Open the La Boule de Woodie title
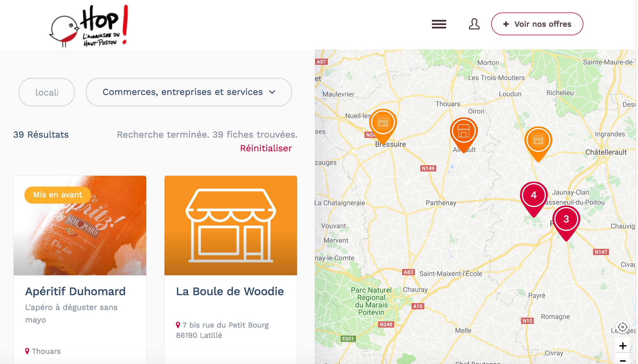This screenshot has height=364, width=638. (230, 291)
